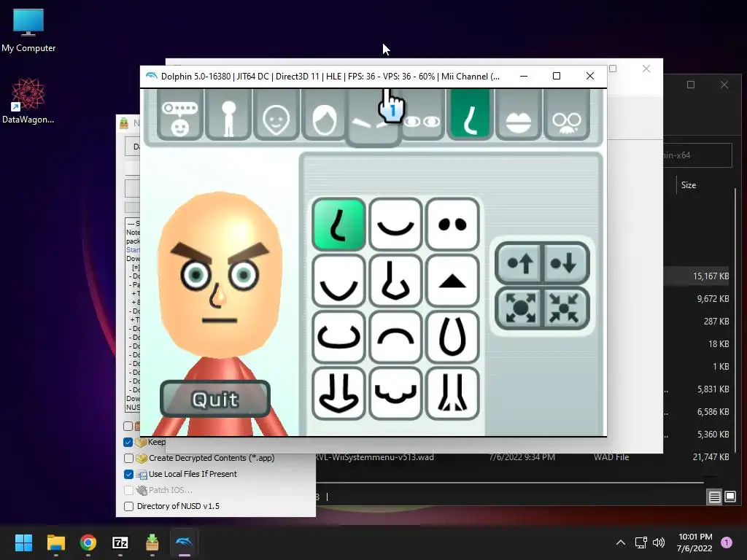Open the My Computer desktop icon
Image resolution: width=747 pixels, height=560 pixels.
[x=28, y=30]
